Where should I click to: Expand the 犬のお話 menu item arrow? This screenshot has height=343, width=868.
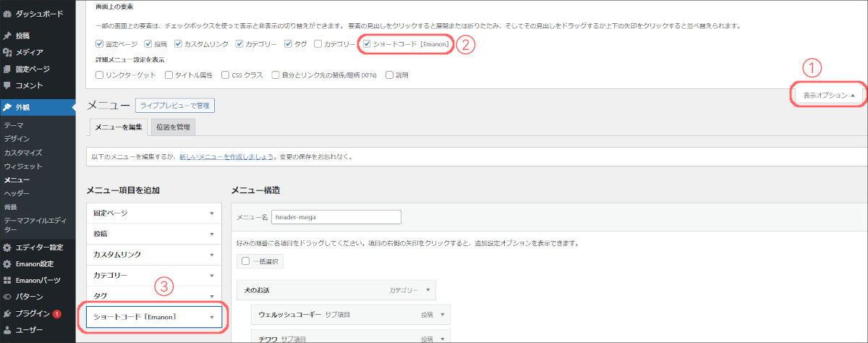point(428,290)
